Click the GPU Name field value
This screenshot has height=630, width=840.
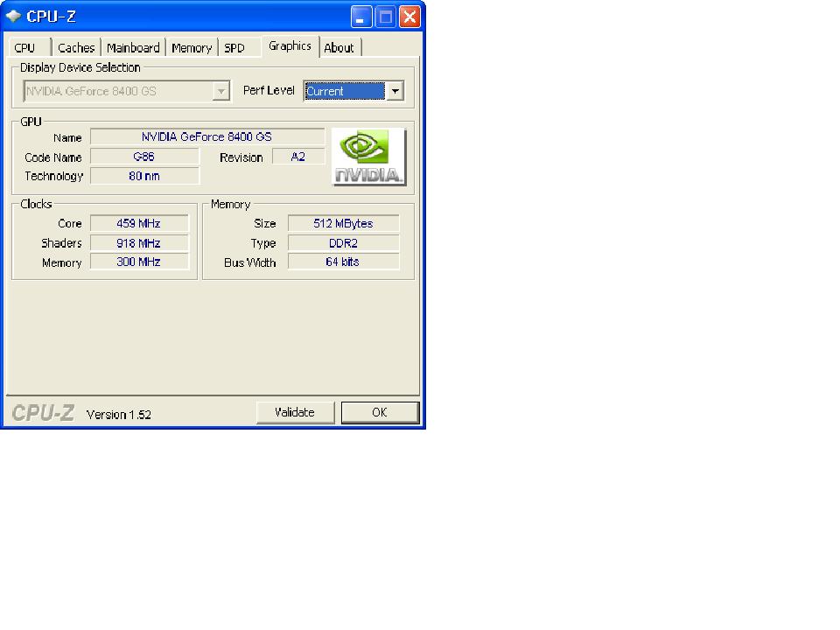206,137
